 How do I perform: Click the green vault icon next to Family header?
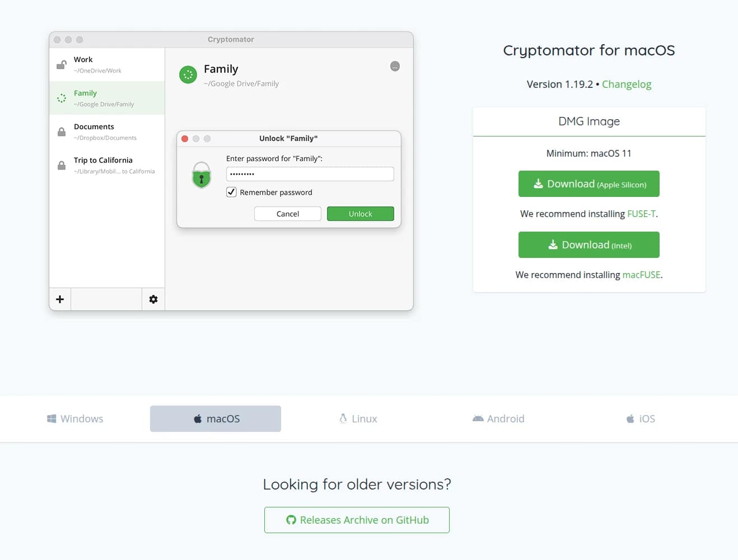(x=188, y=74)
